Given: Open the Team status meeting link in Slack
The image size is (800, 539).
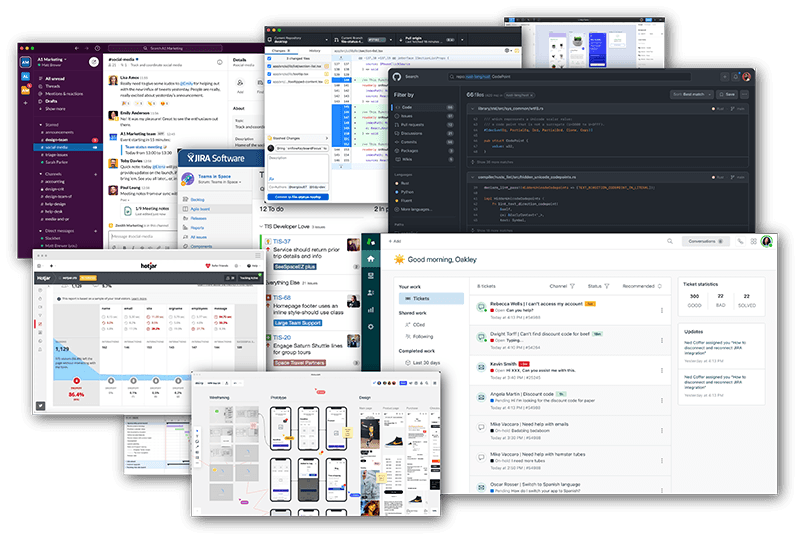Looking at the screenshot, I should pyautogui.click(x=143, y=147).
